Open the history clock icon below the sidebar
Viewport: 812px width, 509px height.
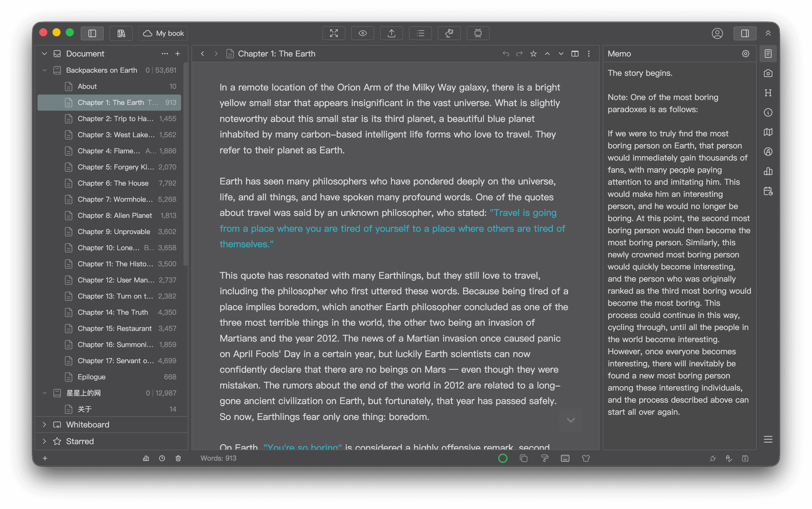tap(162, 458)
